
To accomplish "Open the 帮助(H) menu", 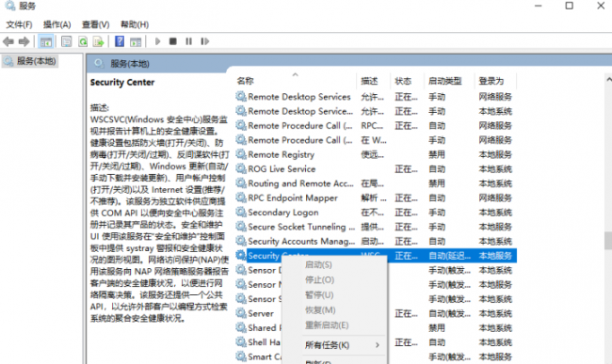I will point(135,24).
